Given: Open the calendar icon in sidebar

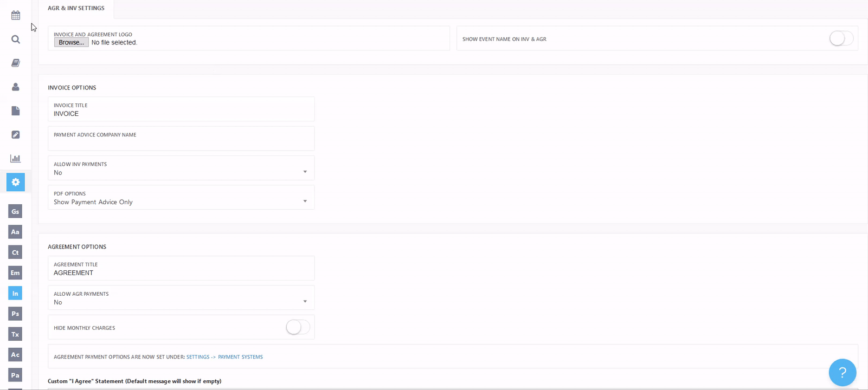Looking at the screenshot, I should (16, 15).
